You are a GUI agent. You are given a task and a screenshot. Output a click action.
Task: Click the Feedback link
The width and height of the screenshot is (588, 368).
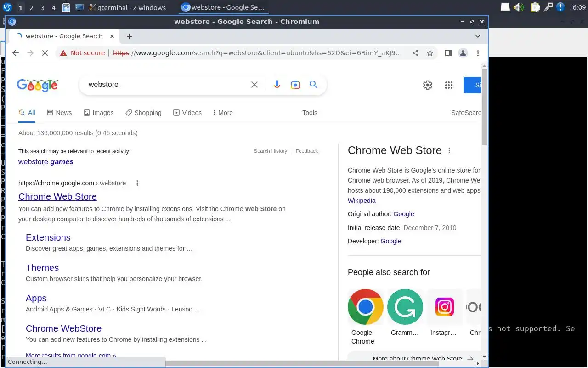pyautogui.click(x=307, y=151)
